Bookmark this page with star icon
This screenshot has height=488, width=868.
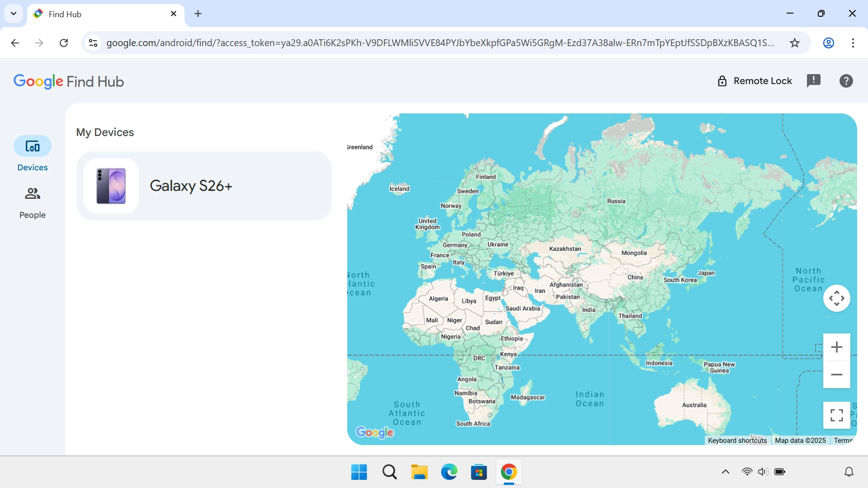[794, 43]
